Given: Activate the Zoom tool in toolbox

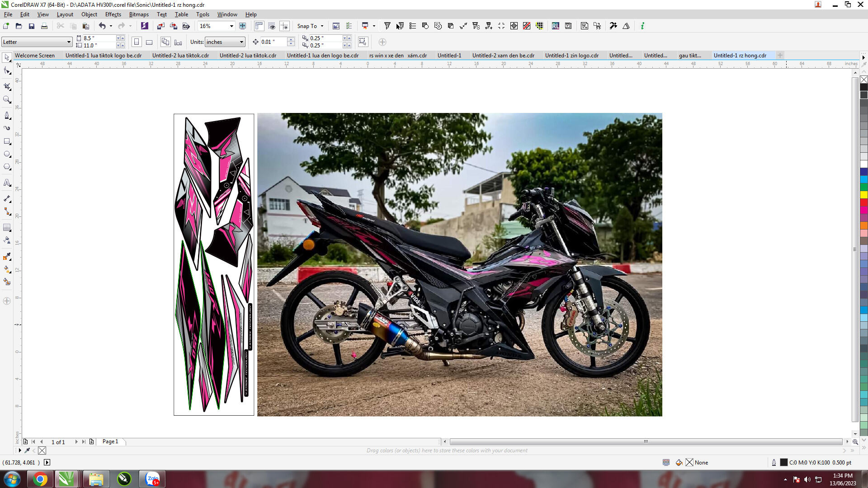Looking at the screenshot, I should [7, 99].
